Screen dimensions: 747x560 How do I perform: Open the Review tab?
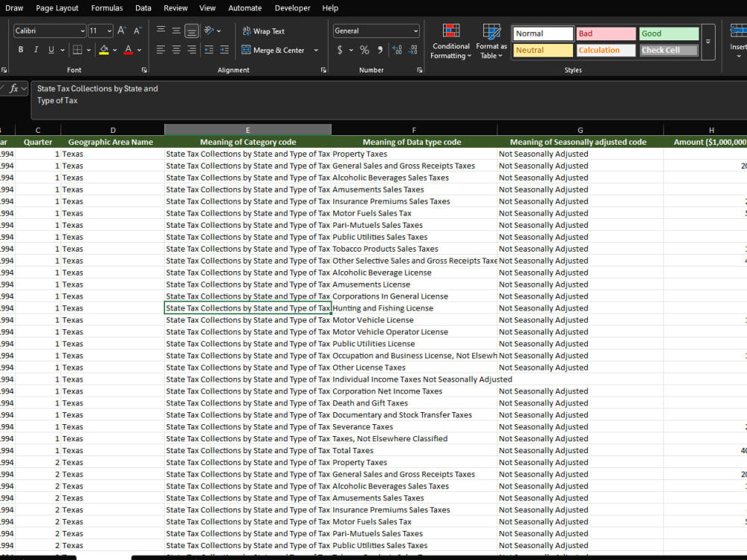[x=176, y=8]
